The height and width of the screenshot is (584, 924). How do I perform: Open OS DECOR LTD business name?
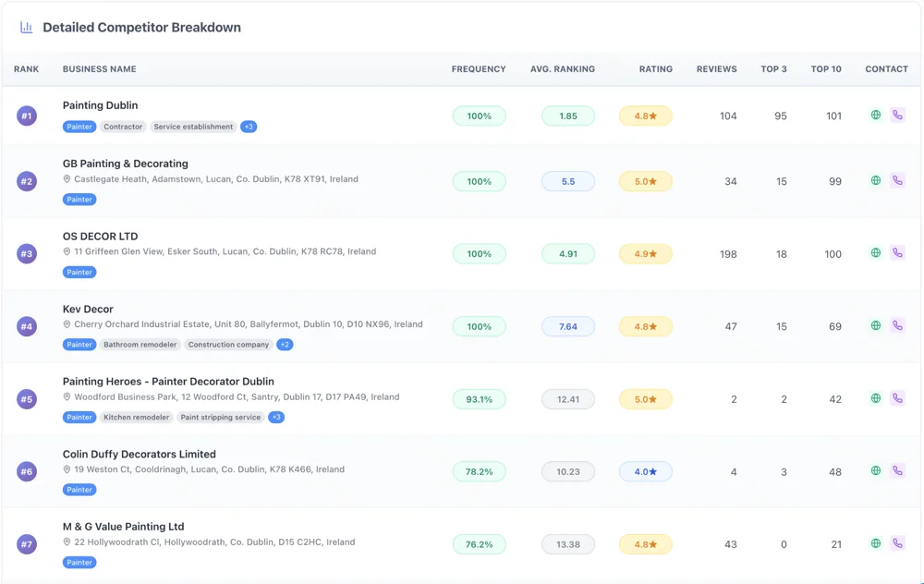(x=100, y=237)
